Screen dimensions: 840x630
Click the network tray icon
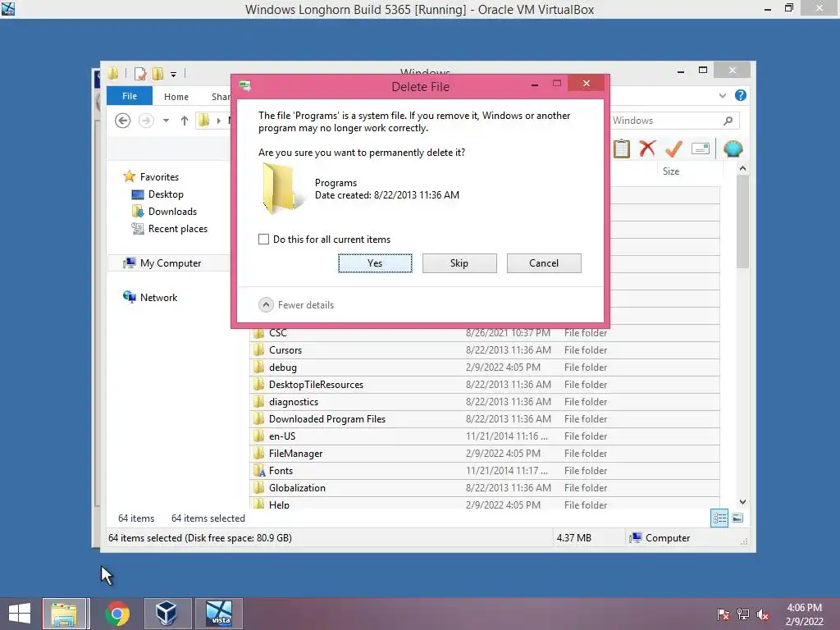743,614
